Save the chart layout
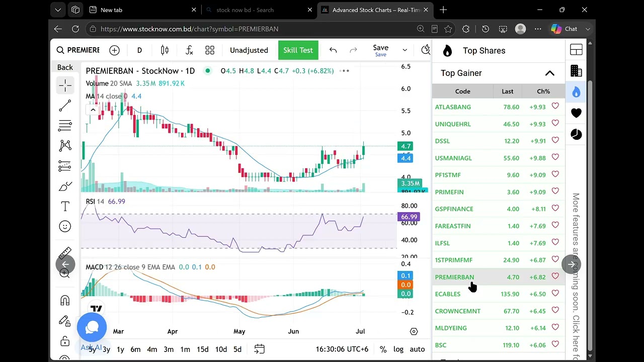 [381, 50]
